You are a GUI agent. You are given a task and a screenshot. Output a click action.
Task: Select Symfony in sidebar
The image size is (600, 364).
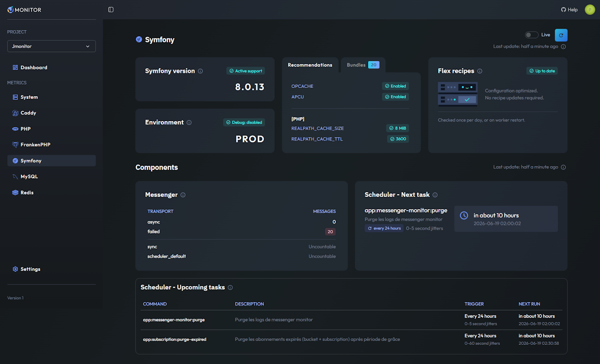[x=51, y=160]
